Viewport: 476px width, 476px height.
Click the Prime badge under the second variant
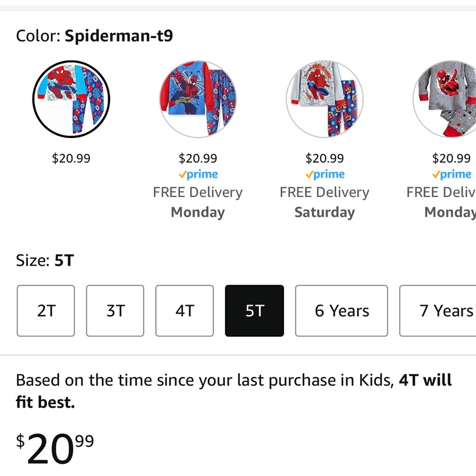point(198,174)
